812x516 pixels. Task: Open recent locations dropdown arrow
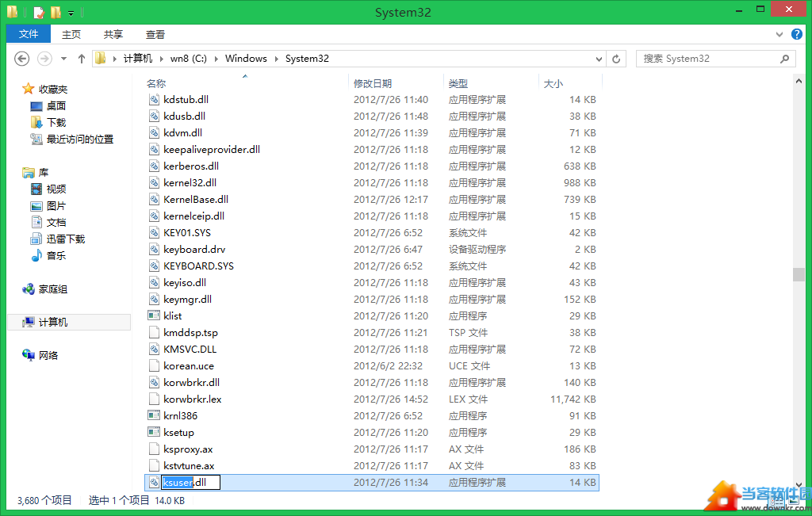pos(63,59)
